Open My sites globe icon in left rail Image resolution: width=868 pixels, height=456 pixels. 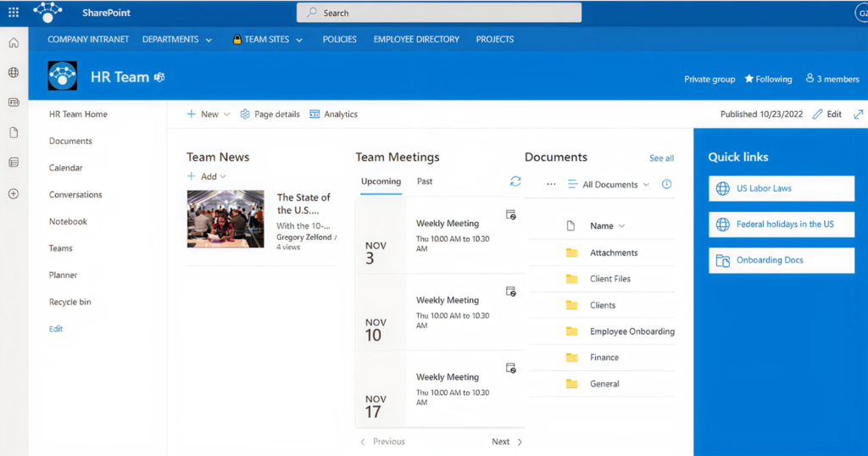[14, 73]
